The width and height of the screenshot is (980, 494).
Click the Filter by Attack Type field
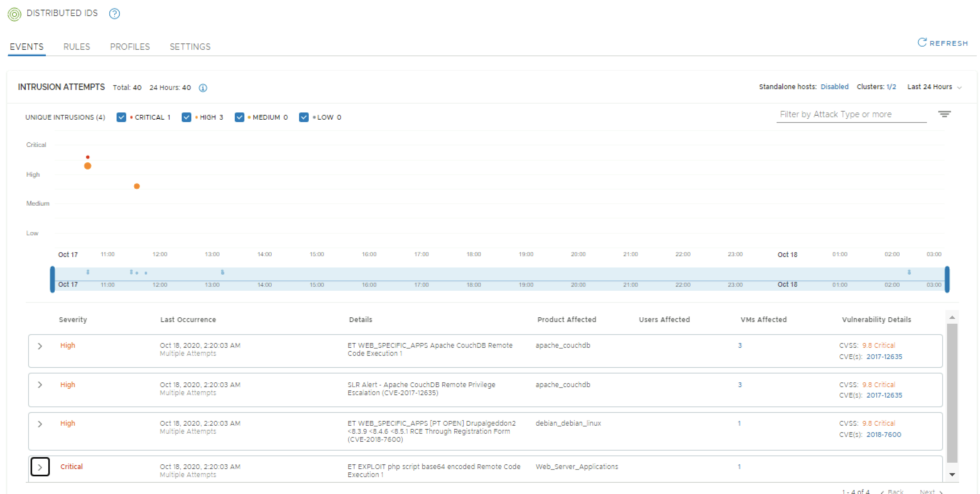(851, 114)
